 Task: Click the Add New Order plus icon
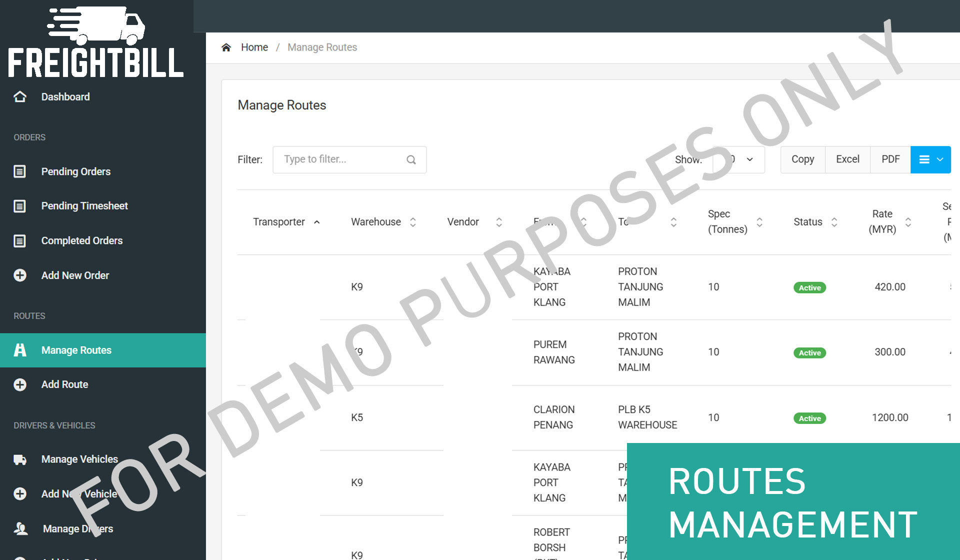click(20, 275)
